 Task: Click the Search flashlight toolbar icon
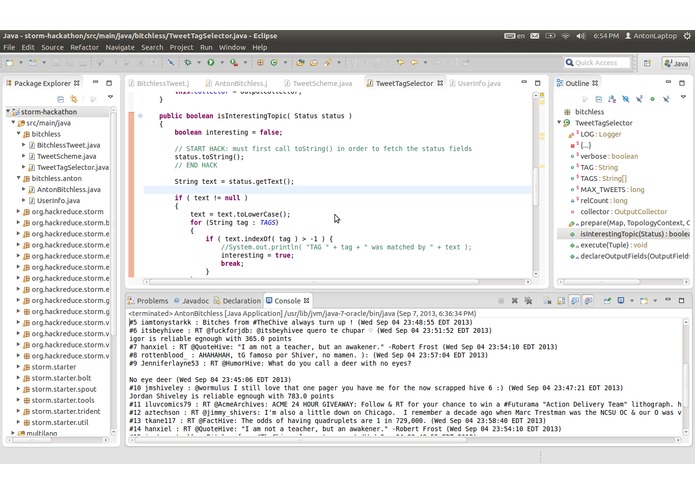click(x=327, y=63)
